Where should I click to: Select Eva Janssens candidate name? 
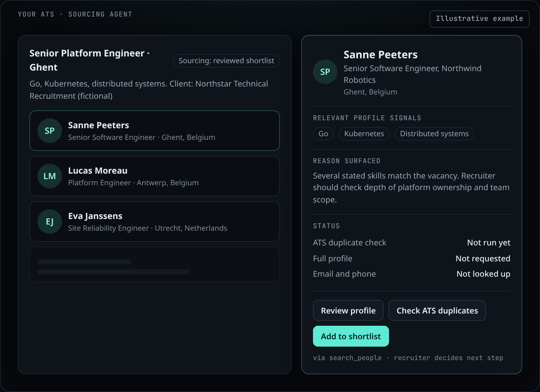pyautogui.click(x=95, y=216)
